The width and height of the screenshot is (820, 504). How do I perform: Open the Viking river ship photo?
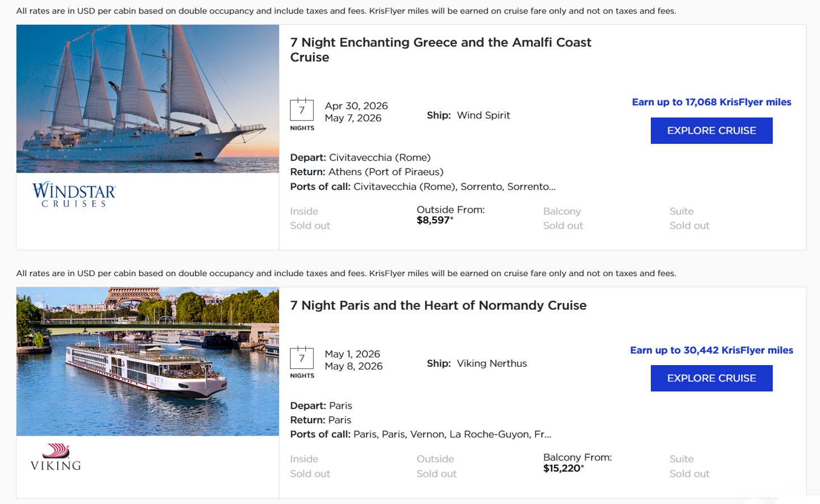click(x=147, y=361)
